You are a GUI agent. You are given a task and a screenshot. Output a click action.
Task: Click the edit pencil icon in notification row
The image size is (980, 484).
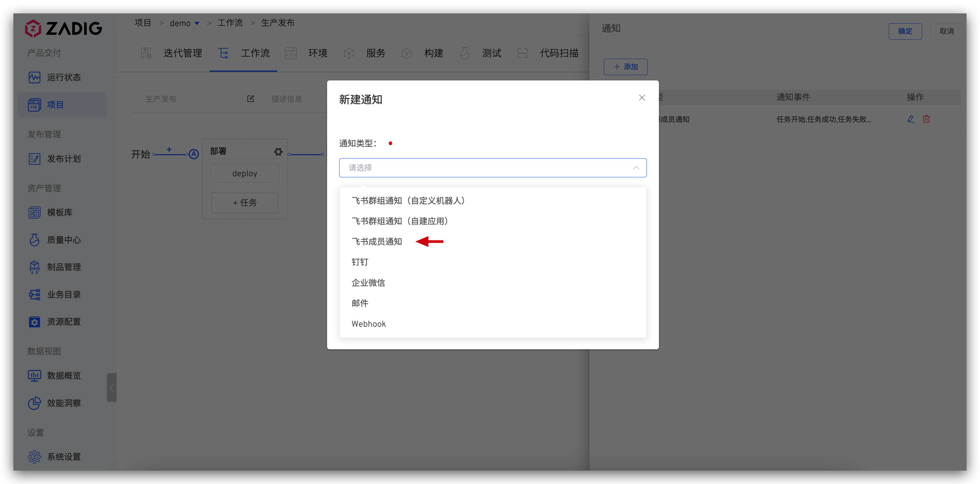point(910,119)
